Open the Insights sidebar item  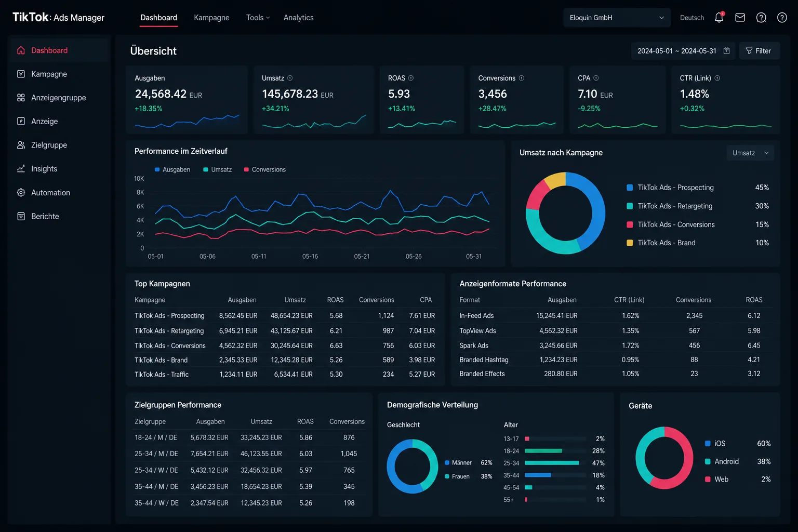click(58, 169)
